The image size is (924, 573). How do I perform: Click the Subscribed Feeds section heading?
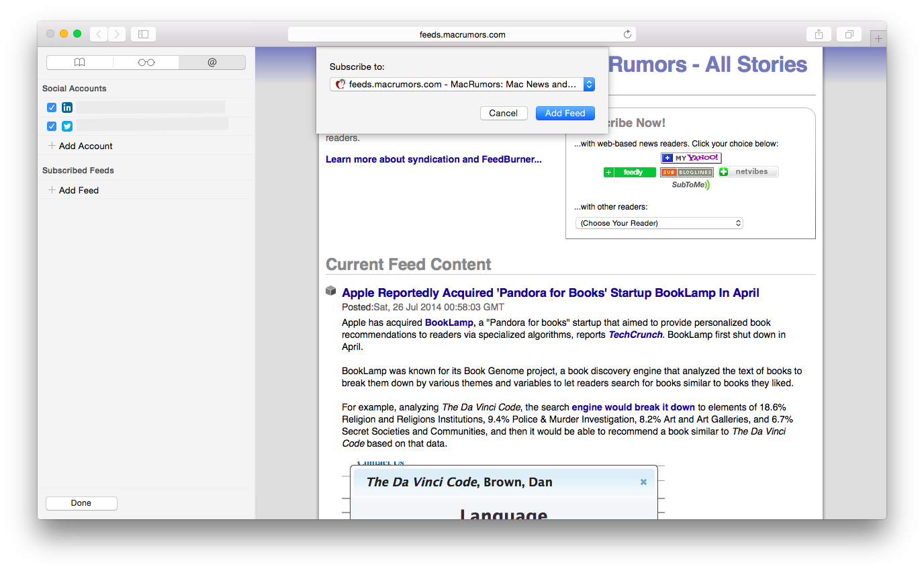pyautogui.click(x=78, y=171)
